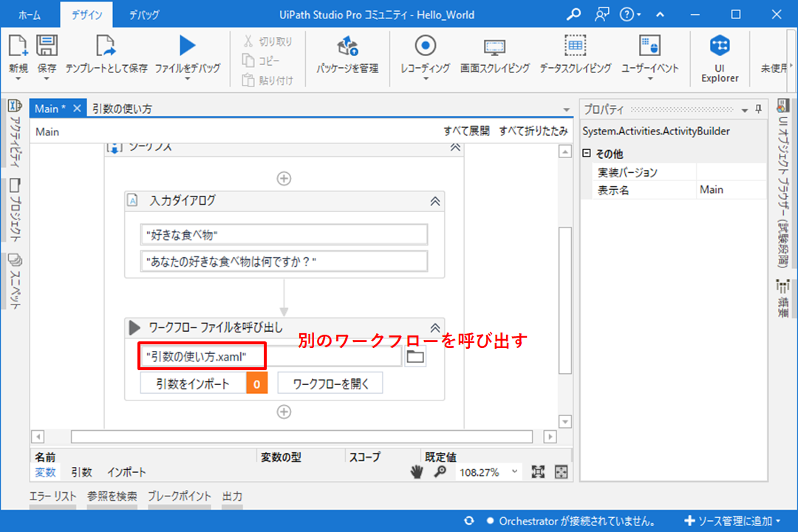Viewport: 798px width, 532px height.
Task: Collapse the 入力ダイアログ activity
Action: pos(435,201)
